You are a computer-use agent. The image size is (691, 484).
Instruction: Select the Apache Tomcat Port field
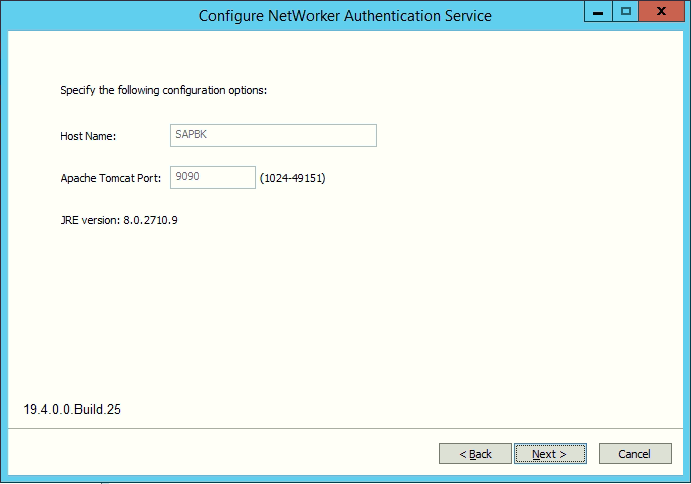coord(213,177)
